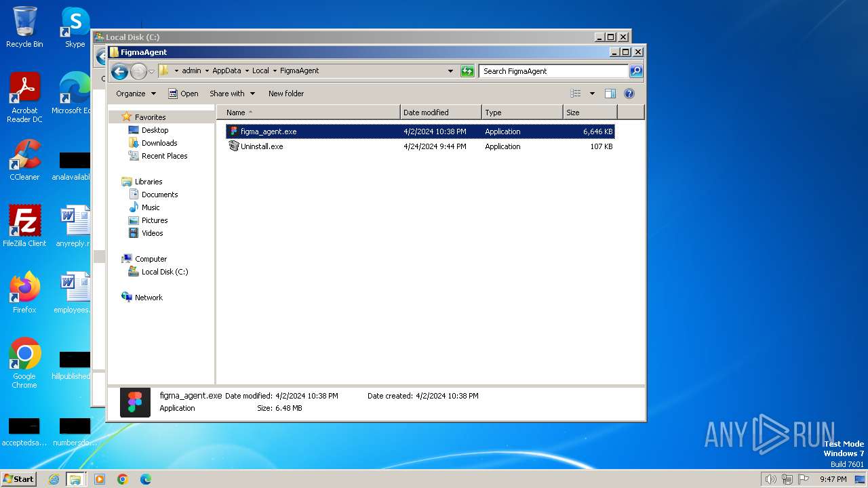
Task: Click Date created value 4/2/2024 10:38 PM
Action: 447,396
